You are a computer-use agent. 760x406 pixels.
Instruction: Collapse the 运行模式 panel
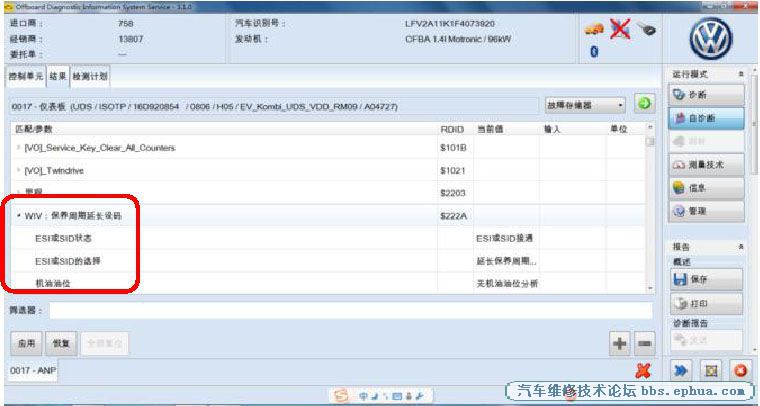pyautogui.click(x=741, y=74)
